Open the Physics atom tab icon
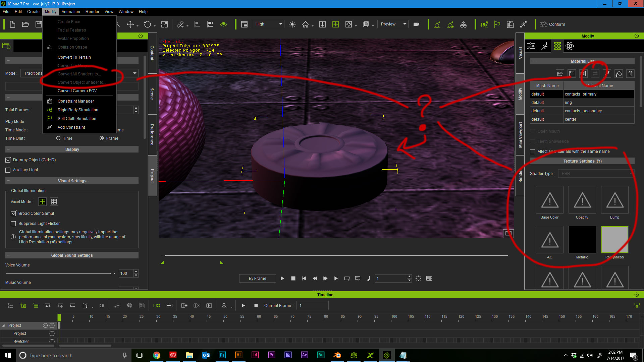 coord(570,46)
